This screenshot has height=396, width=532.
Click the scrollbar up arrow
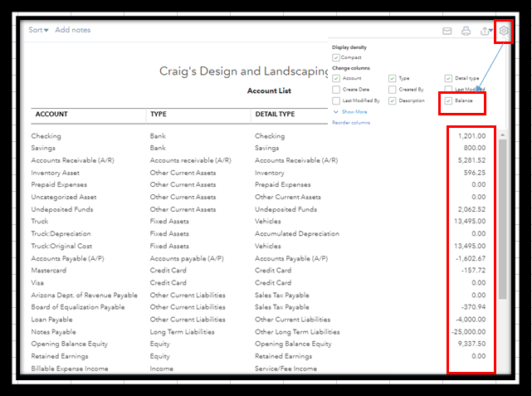point(502,135)
